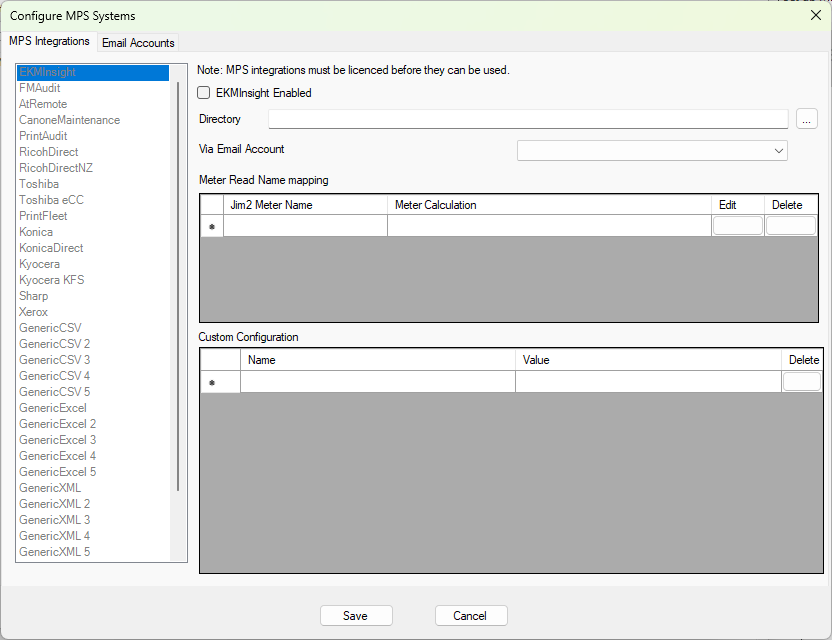This screenshot has height=640, width=832.
Task: Select the MPS Integrations tab
Action: pyautogui.click(x=49, y=42)
